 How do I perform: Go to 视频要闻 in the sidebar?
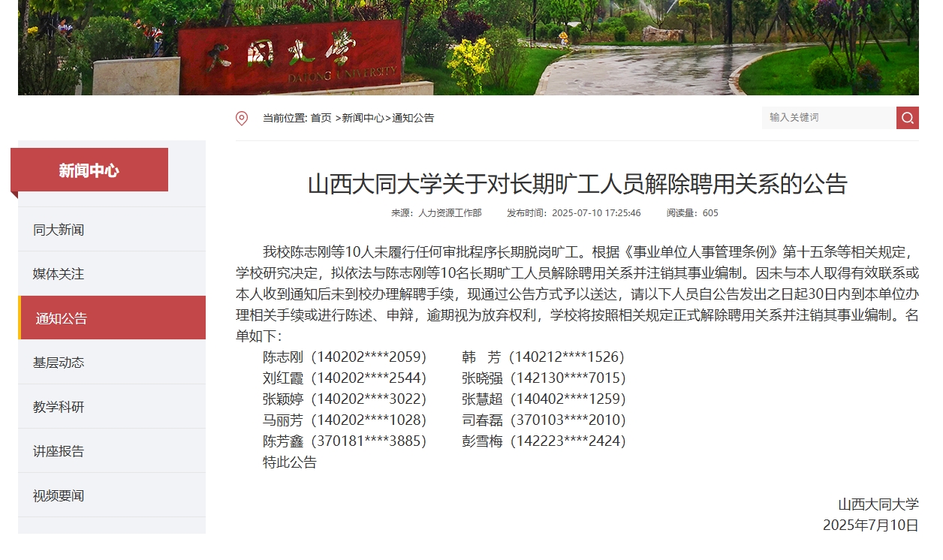click(x=59, y=495)
